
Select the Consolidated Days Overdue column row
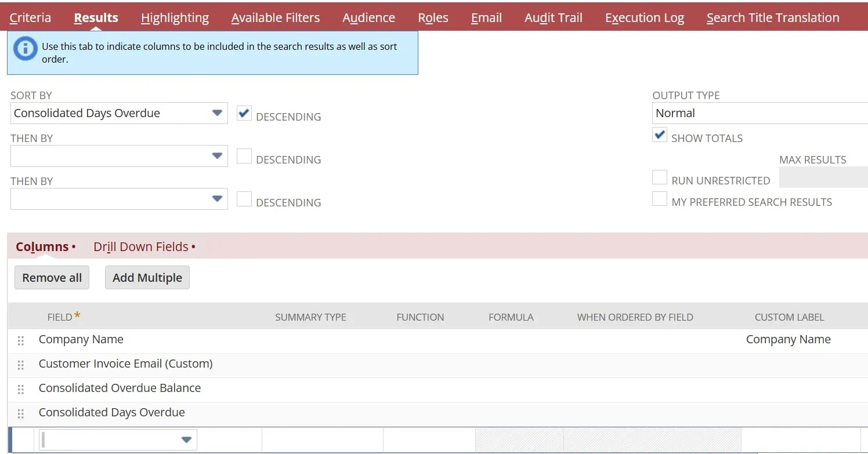coord(438,414)
